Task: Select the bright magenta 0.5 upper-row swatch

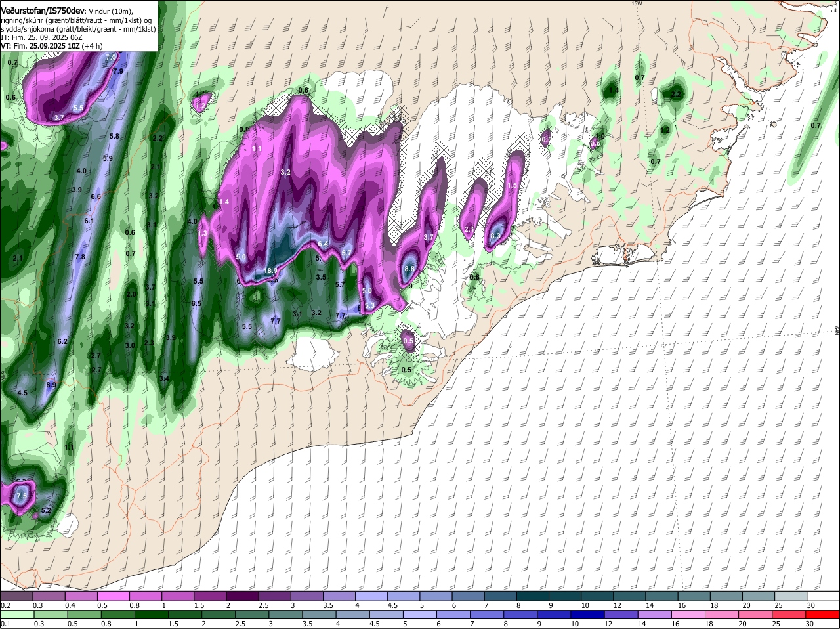Action: 114,596
